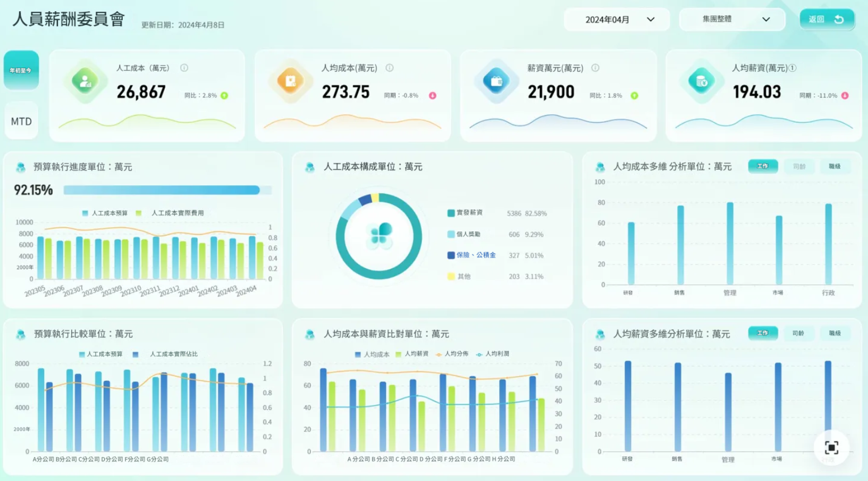Click the info icon beside 人工成本 (萬元)
Screen dimensions: 868x481
pyautogui.click(x=184, y=68)
